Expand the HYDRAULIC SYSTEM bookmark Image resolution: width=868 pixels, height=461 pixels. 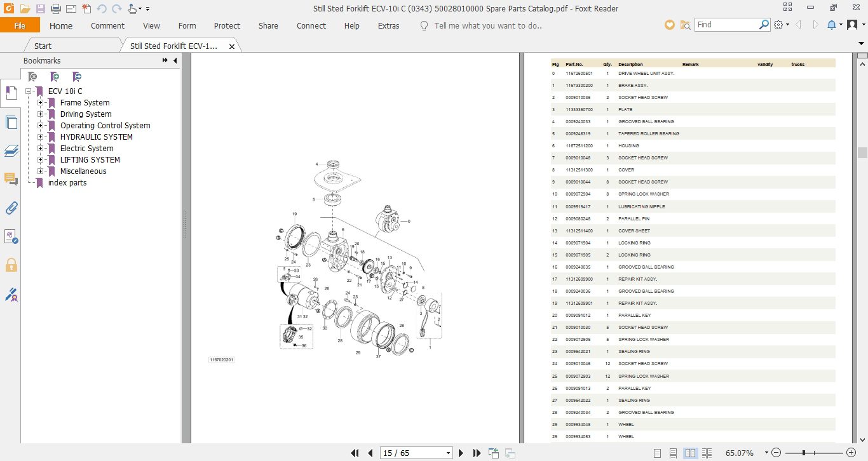[41, 137]
